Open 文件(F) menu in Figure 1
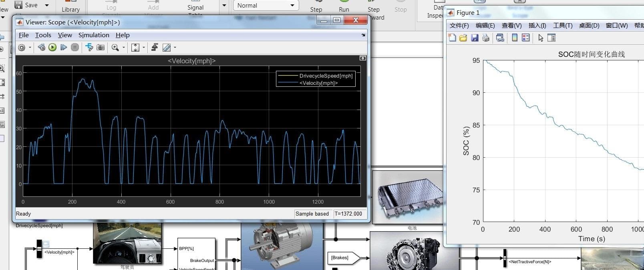The image size is (644, 270). point(459,26)
